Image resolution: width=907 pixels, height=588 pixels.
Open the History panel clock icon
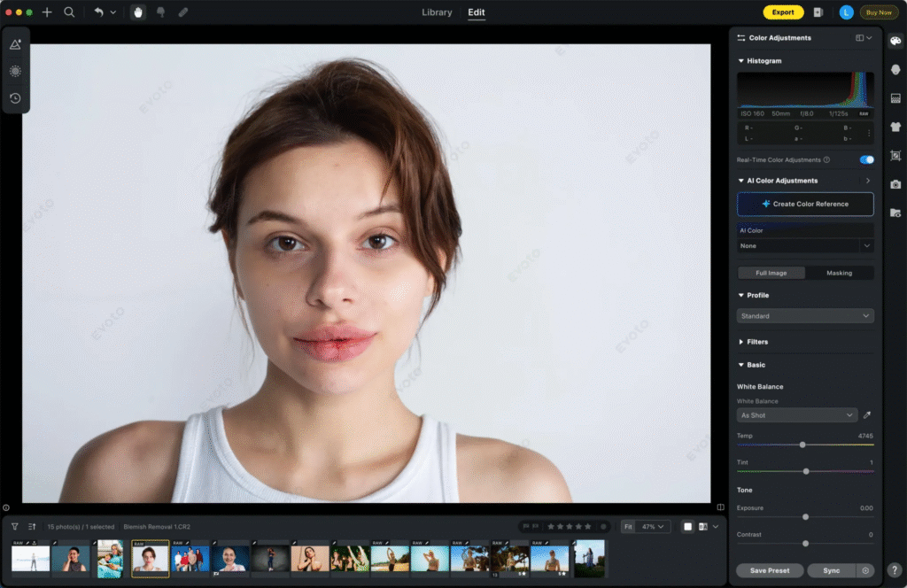click(15, 98)
